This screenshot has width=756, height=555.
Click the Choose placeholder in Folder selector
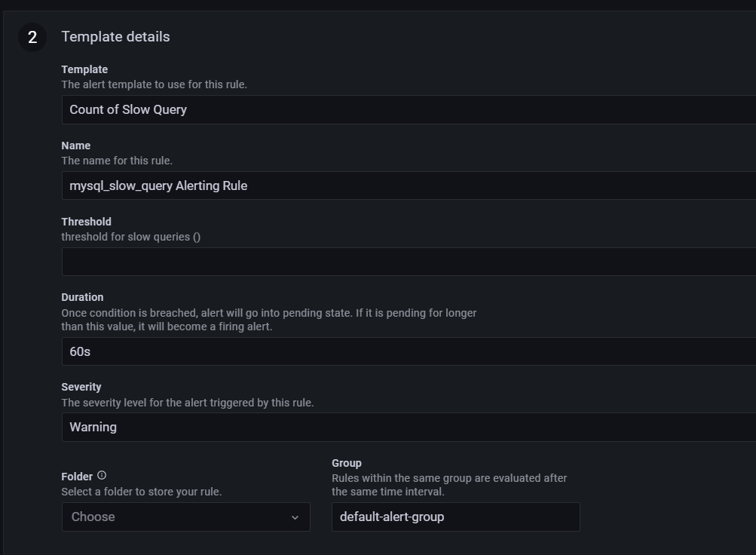(93, 517)
